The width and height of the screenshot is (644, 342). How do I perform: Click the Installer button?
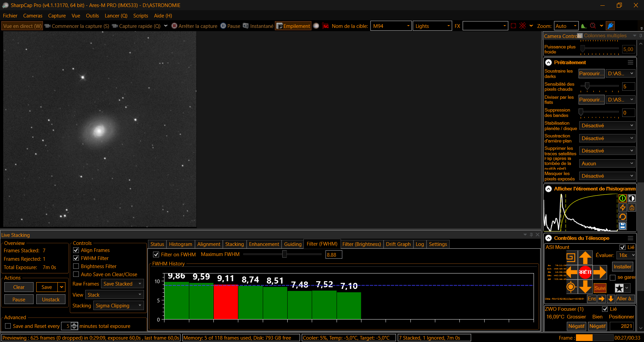pyautogui.click(x=622, y=267)
